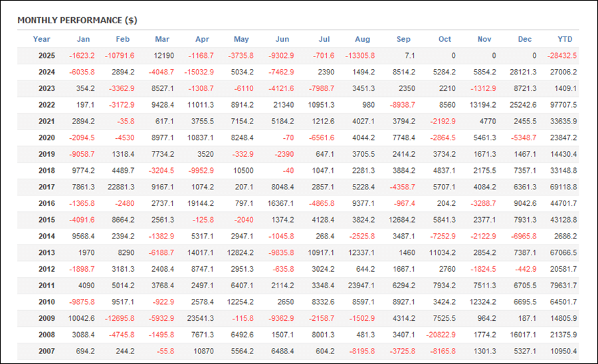Select the Dec column header
598x364 pixels.
[x=525, y=39]
